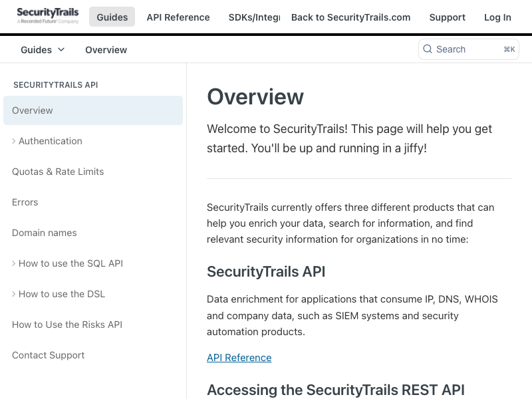Viewport: 532px width, 399px height.
Task: Click the Overview breadcrumb
Action: point(106,50)
